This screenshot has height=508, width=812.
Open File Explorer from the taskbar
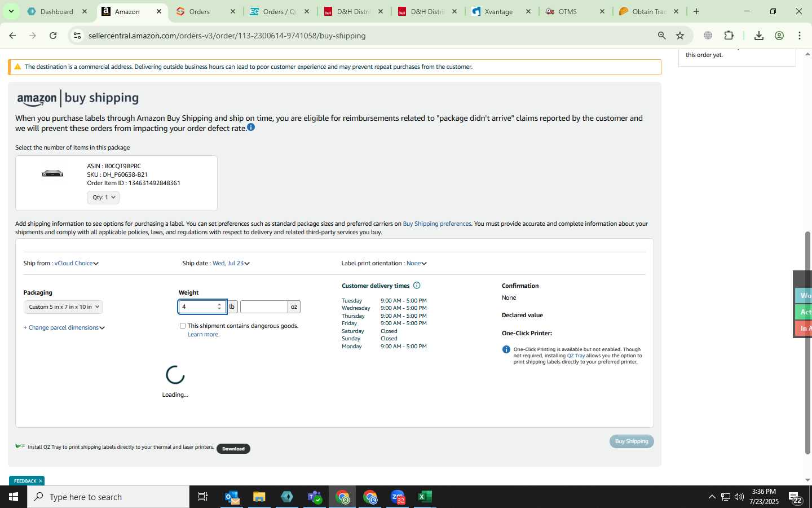pyautogui.click(x=259, y=497)
